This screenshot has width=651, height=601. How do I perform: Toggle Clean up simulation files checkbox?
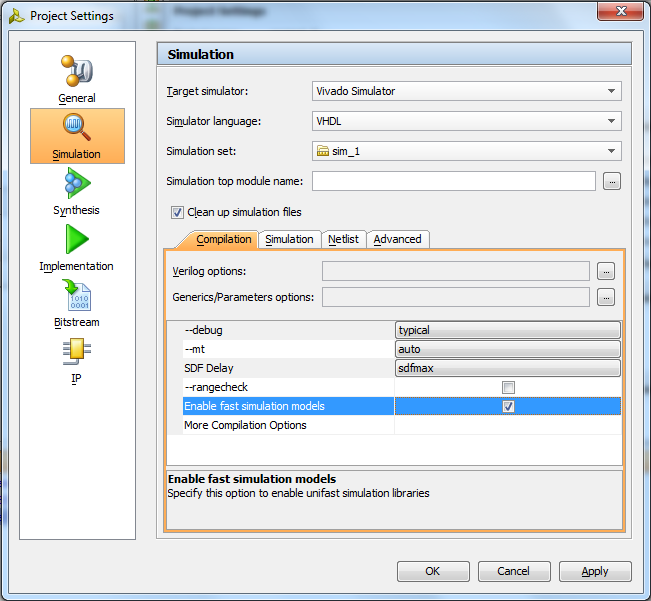178,212
